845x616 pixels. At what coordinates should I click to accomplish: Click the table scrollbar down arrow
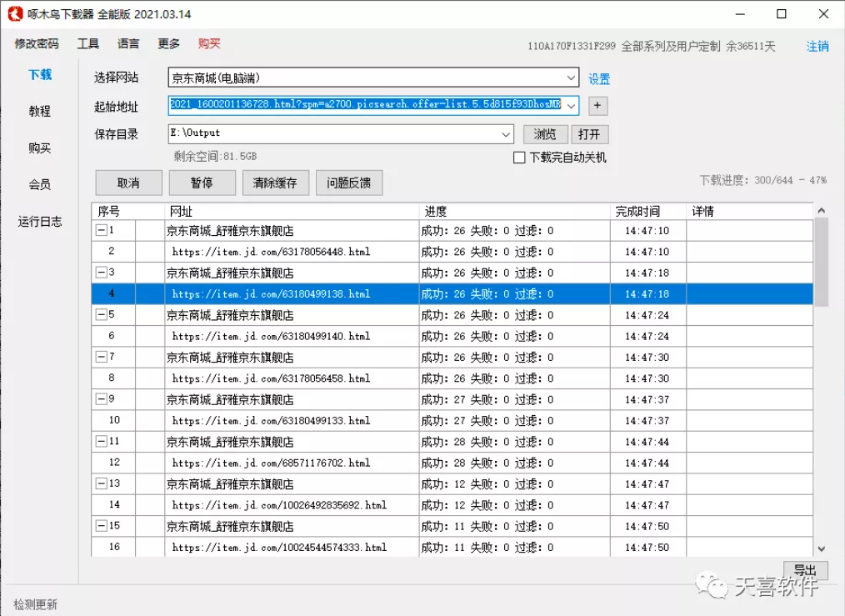822,548
